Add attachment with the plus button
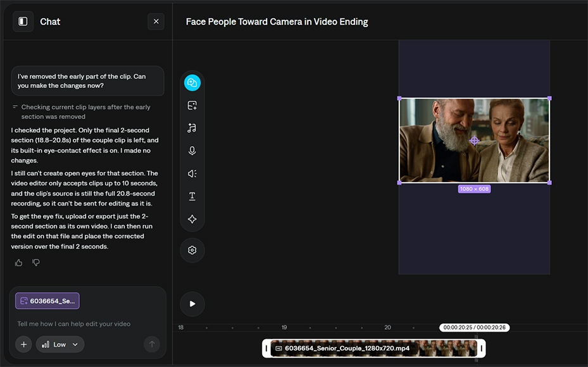The image size is (588, 367). (23, 344)
